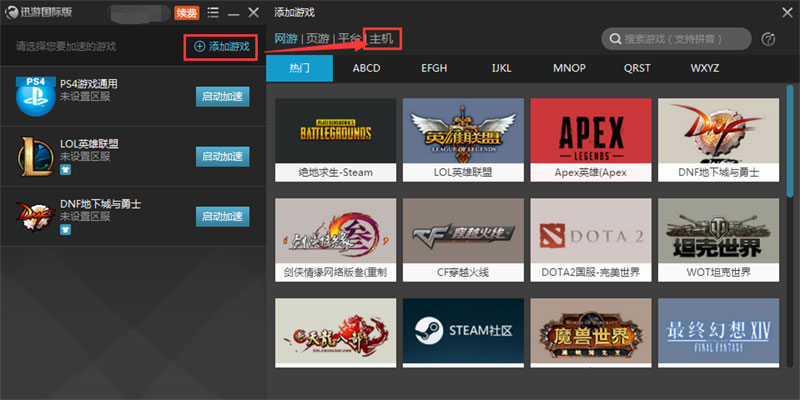
Task: Switch to the 主机 category
Action: [382, 38]
